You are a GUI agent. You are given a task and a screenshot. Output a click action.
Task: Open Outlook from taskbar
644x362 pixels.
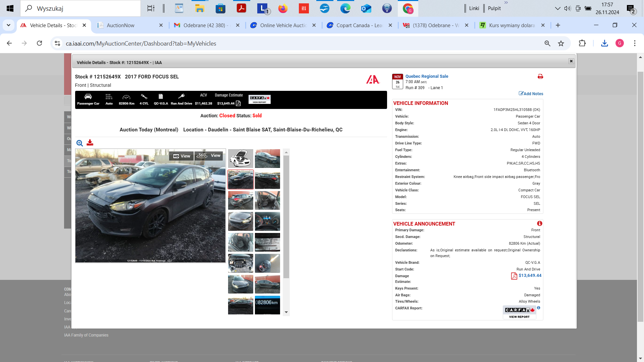point(366,8)
